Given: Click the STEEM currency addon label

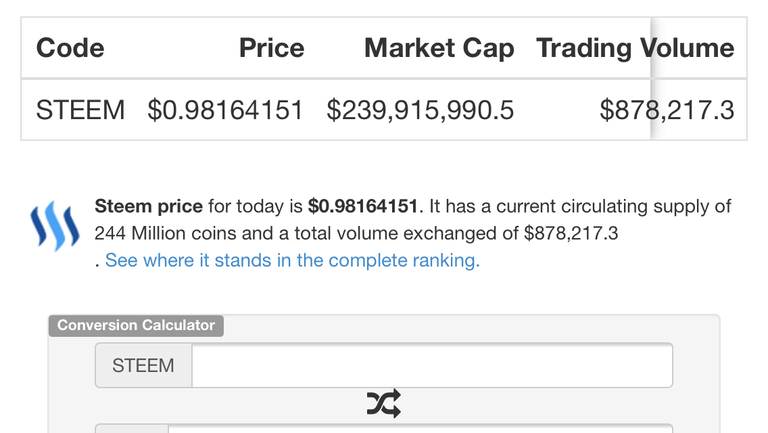Looking at the screenshot, I should tap(143, 365).
